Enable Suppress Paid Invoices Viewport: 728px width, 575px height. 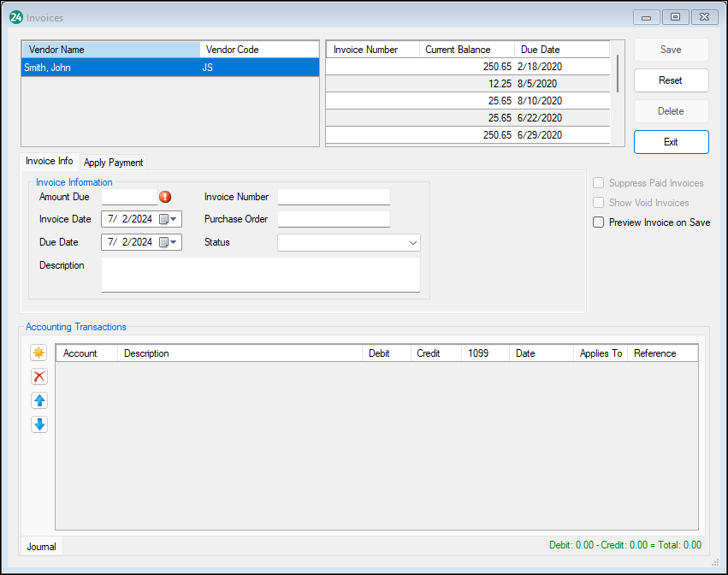(x=598, y=182)
